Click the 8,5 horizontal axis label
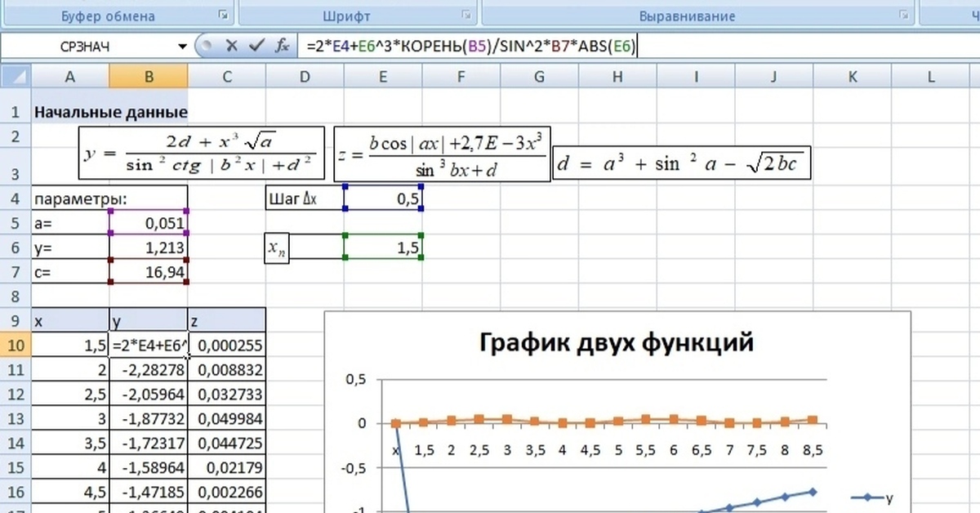The height and width of the screenshot is (513, 980). [x=813, y=449]
